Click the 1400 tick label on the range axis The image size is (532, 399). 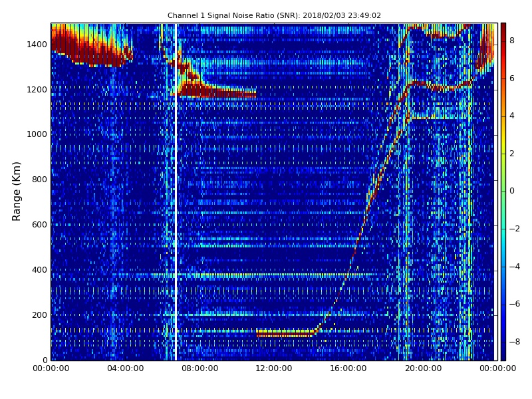37,45
